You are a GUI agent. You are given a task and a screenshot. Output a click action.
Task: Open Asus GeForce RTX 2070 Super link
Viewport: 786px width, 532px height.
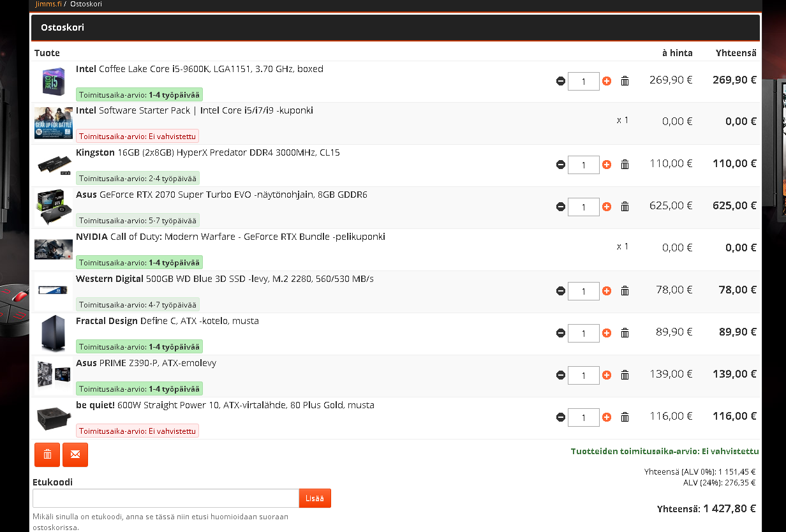221,195
